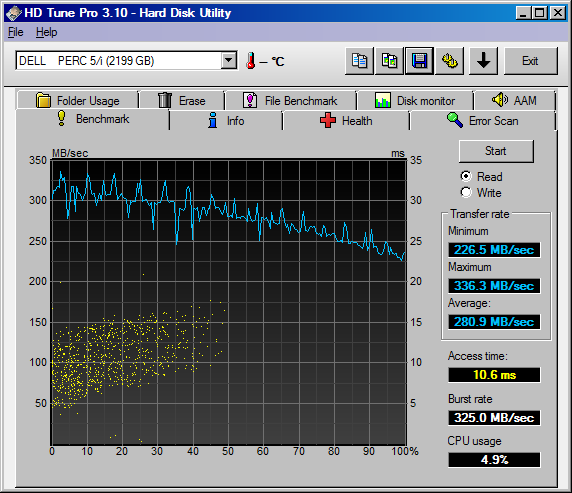Select the Write radio button
The height and width of the screenshot is (493, 572).
[466, 192]
